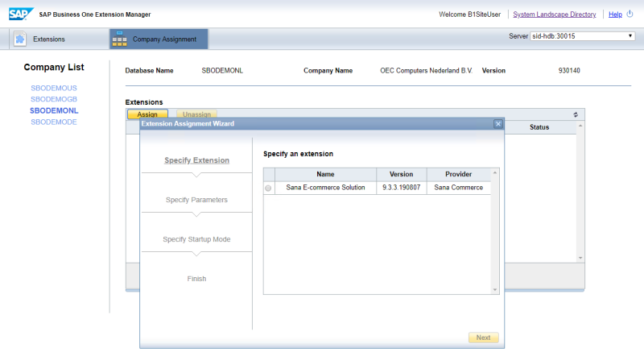Click the Extensions puzzle piece icon
This screenshot has height=352, width=644.
[19, 39]
